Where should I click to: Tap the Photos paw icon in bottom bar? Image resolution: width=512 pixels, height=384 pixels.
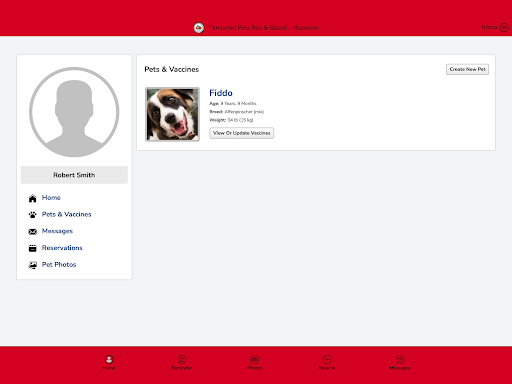tap(254, 359)
